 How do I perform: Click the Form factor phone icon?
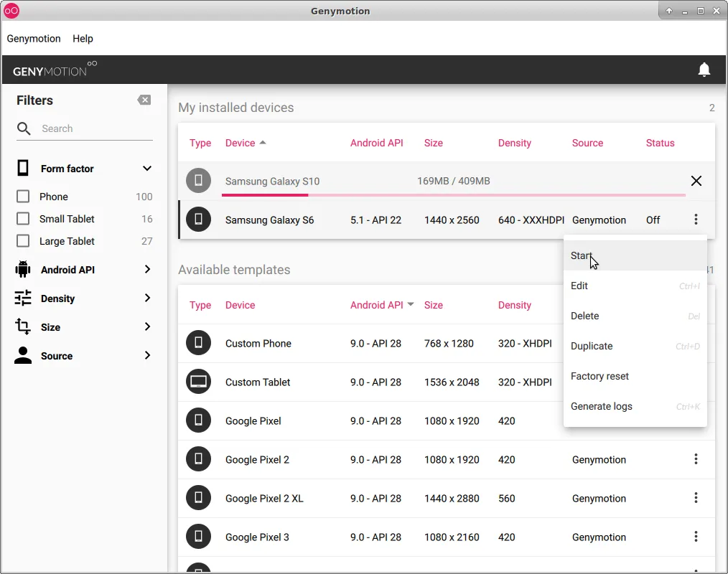23,168
